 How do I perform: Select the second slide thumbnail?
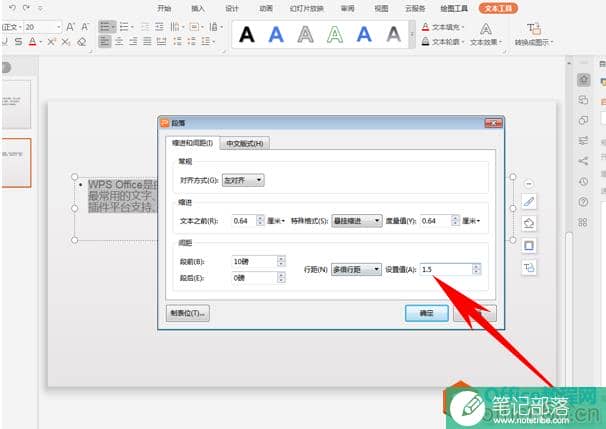15,163
